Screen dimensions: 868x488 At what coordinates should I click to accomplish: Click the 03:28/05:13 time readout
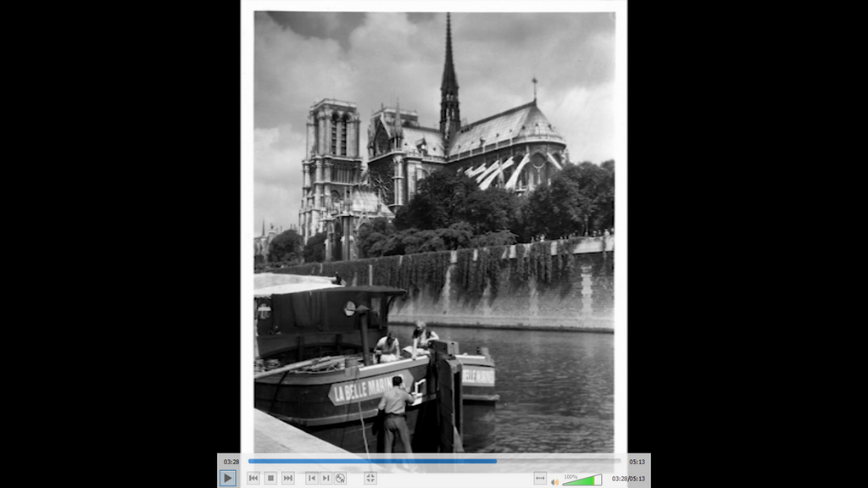pos(628,479)
